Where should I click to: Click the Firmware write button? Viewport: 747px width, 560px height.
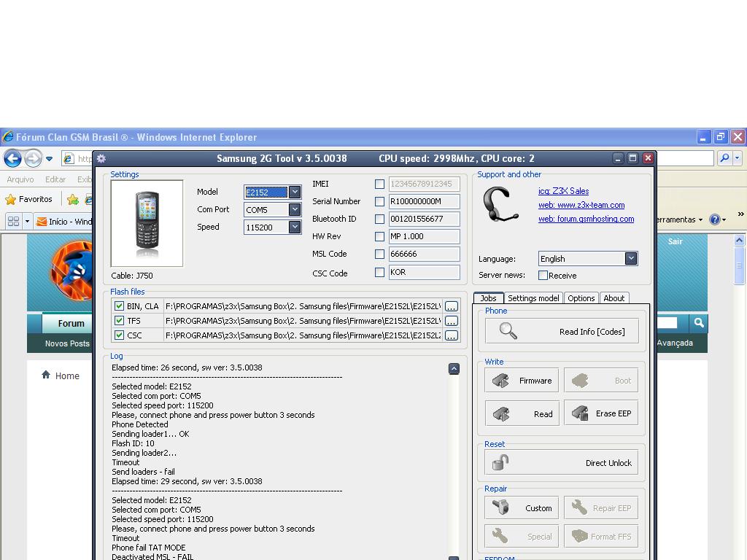(x=522, y=381)
